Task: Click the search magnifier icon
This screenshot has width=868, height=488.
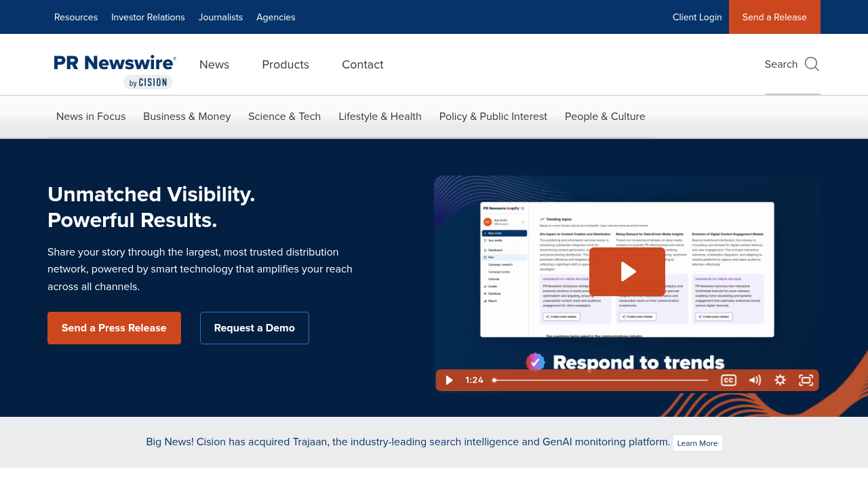Action: click(812, 64)
